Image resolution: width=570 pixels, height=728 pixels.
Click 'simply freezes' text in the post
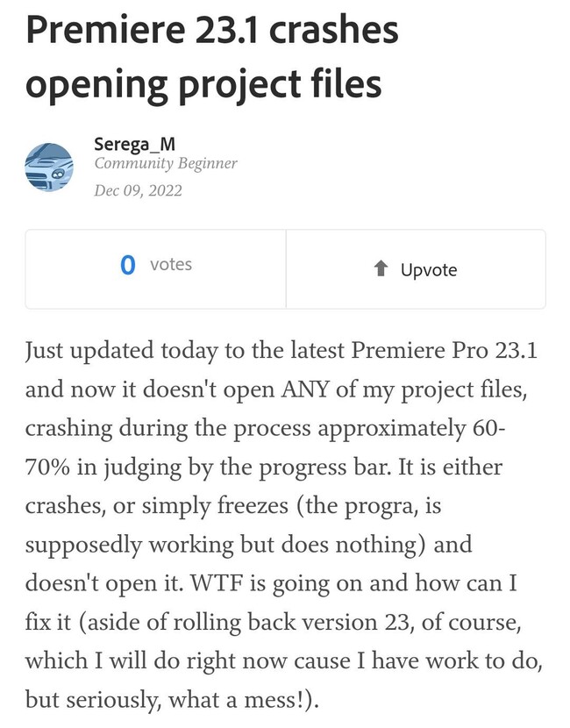215,507
